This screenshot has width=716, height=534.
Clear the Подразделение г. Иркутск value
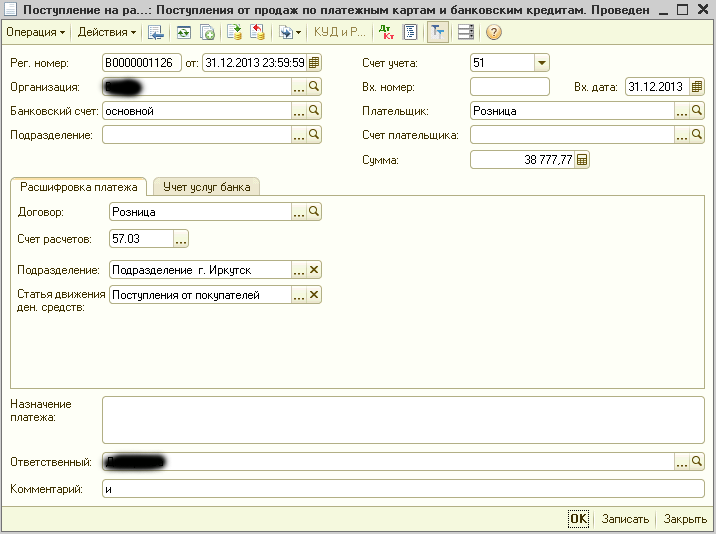tap(314, 270)
